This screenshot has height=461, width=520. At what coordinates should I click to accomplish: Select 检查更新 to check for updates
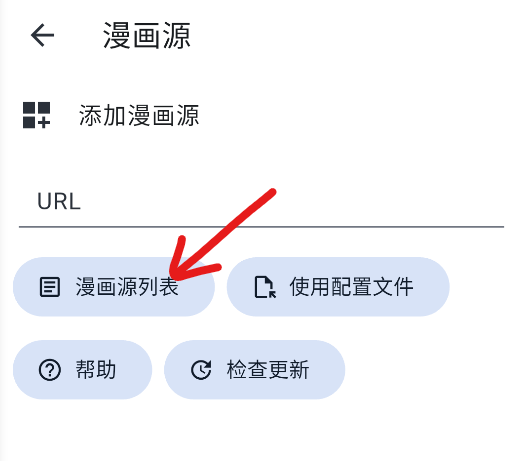254,370
